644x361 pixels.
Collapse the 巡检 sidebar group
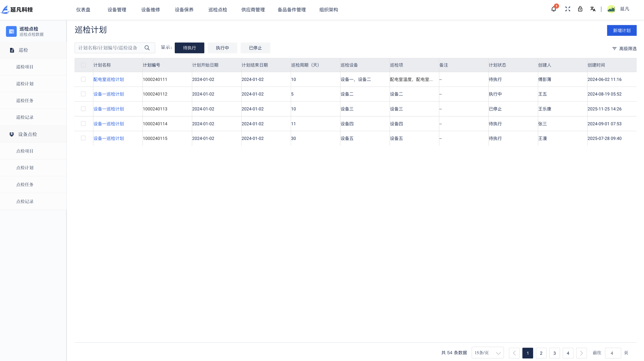pos(23,50)
